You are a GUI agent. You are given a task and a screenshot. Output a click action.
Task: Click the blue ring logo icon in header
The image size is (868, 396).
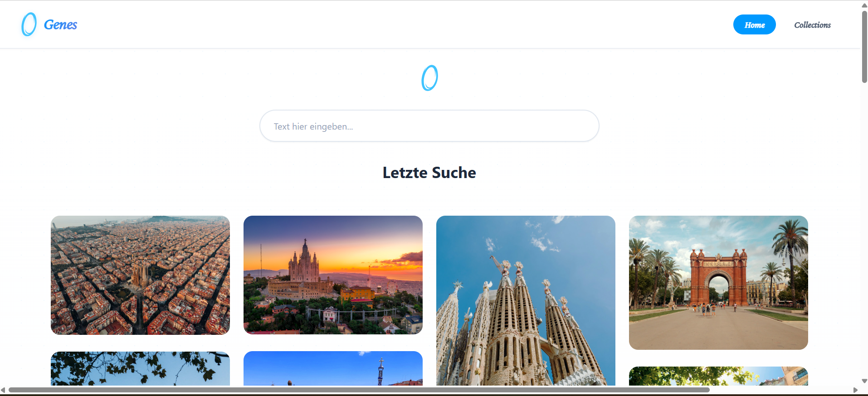(x=29, y=24)
